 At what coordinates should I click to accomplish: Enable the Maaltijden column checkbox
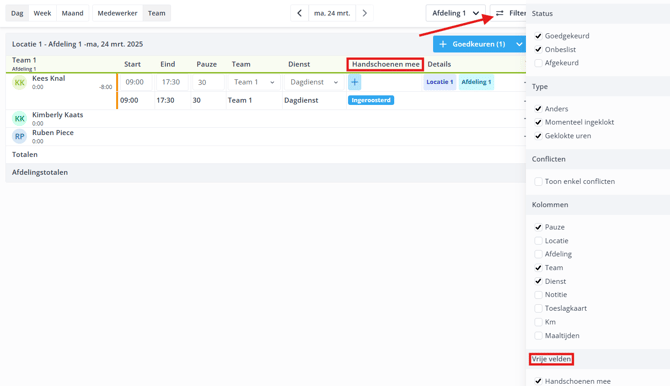538,336
